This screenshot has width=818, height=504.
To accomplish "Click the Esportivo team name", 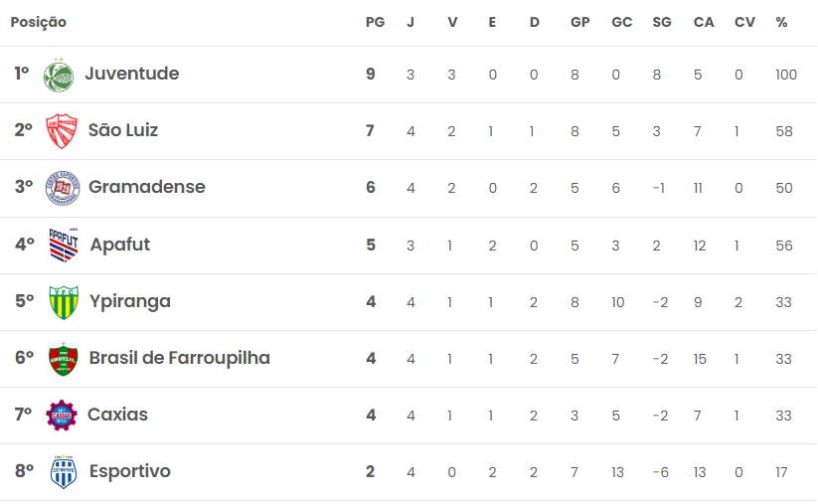I will [x=130, y=471].
